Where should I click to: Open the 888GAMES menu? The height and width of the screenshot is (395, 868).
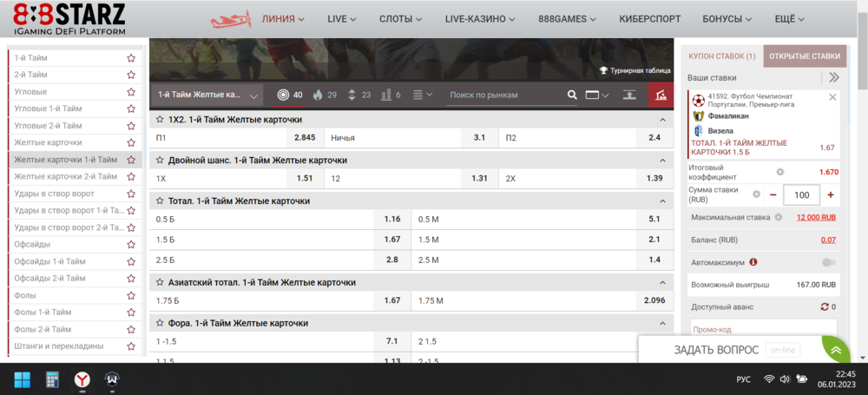tap(567, 19)
